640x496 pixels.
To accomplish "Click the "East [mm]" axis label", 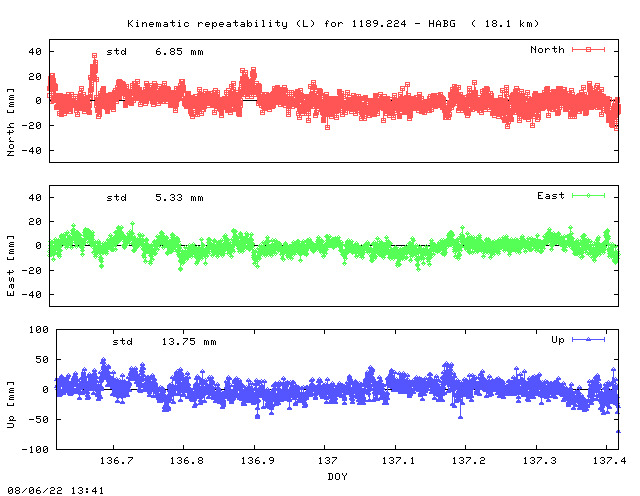I will pos(11,265).
